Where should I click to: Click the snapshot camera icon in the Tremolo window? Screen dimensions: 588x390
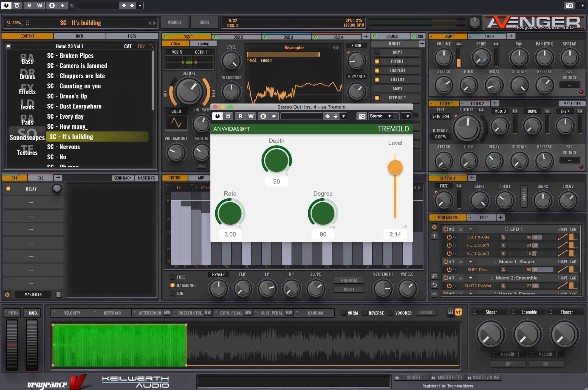tap(362, 116)
